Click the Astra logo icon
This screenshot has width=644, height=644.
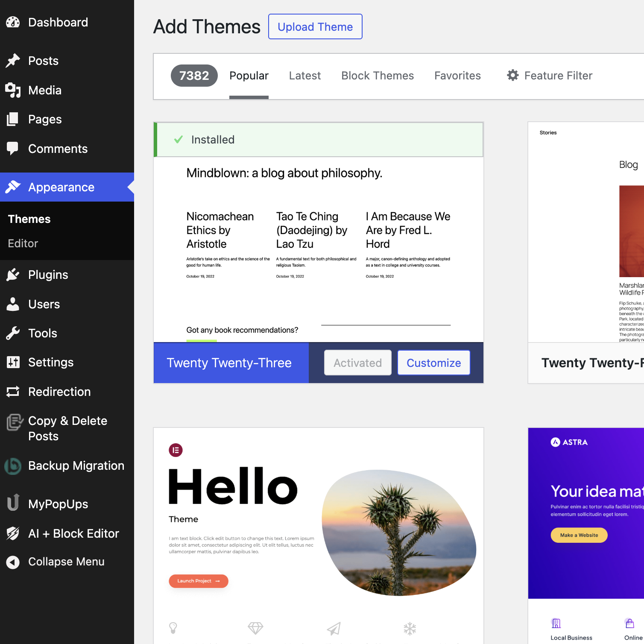pos(555,442)
